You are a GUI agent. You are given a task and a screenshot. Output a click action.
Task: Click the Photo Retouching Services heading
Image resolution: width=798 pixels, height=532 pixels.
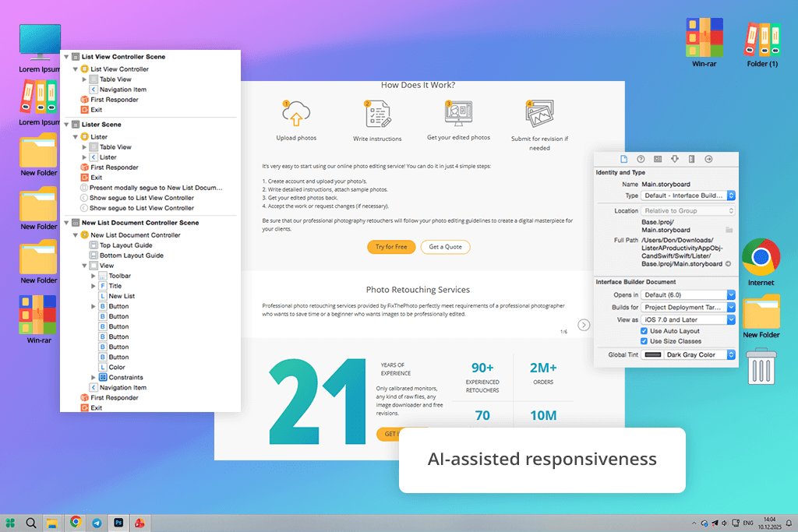pyautogui.click(x=418, y=290)
